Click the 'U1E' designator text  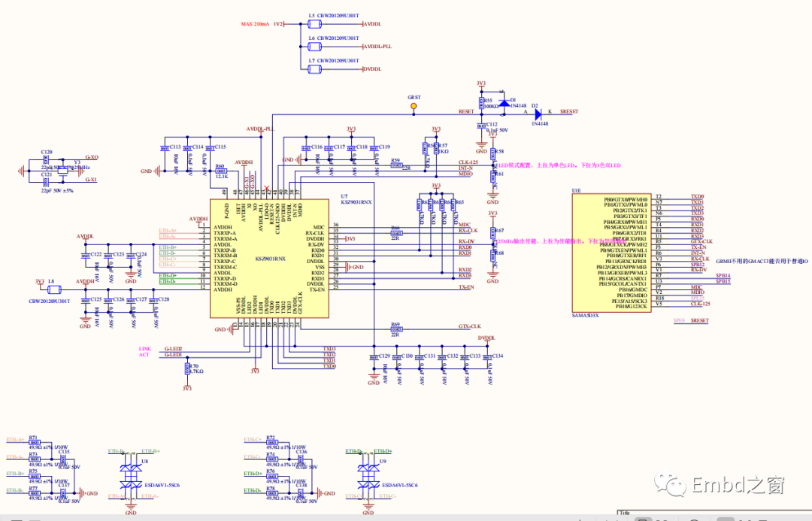click(x=577, y=191)
